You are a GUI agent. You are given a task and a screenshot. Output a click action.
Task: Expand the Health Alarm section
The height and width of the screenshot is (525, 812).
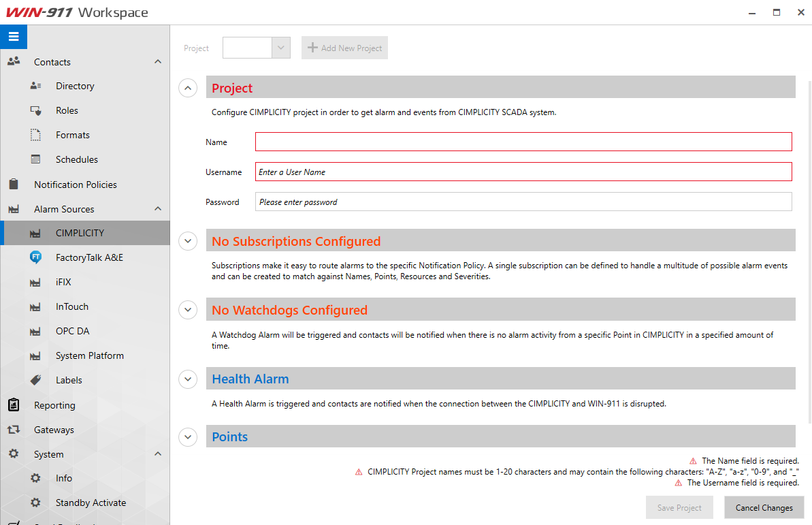[x=188, y=379]
